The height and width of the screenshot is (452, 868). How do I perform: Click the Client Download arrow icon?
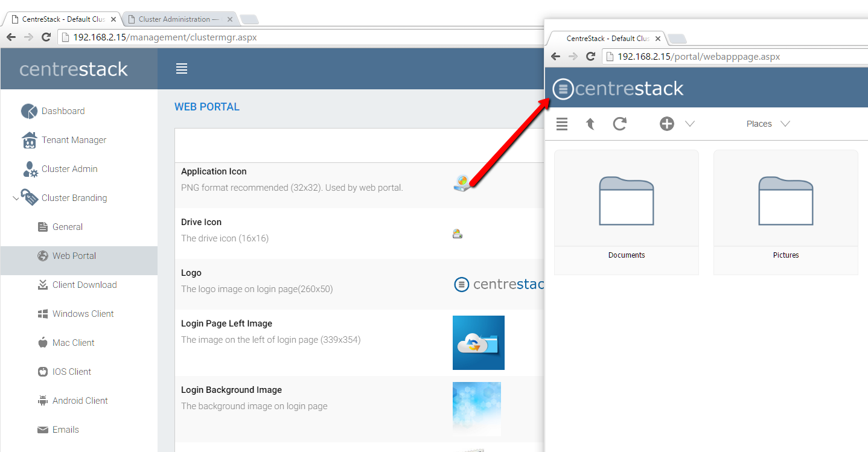(43, 285)
